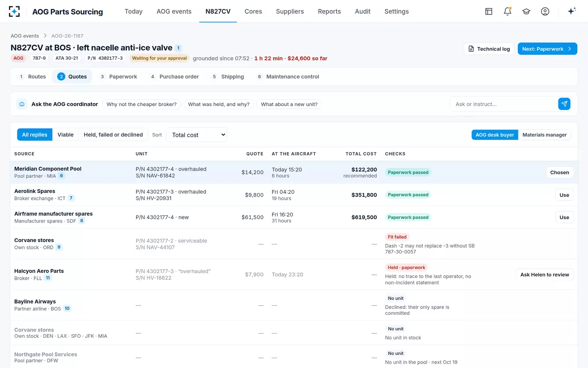Filter replies to Viable only
This screenshot has width=588, height=368.
[x=65, y=135]
